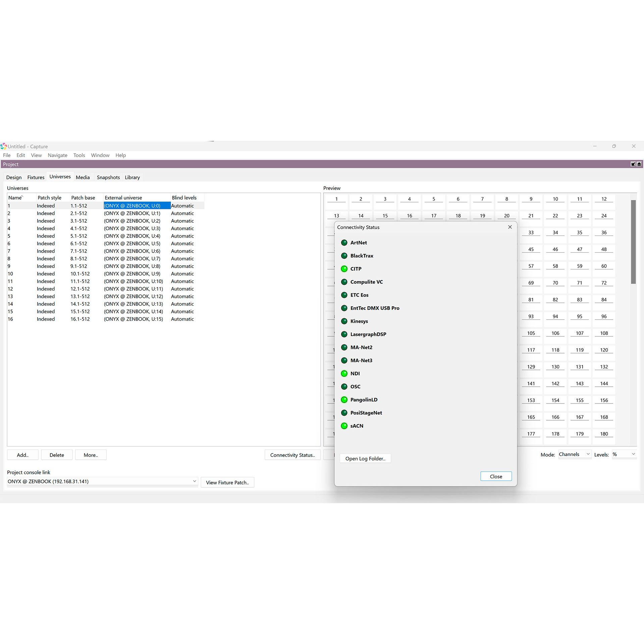This screenshot has width=644, height=644.
Task: Click the Delete button
Action: 57,455
